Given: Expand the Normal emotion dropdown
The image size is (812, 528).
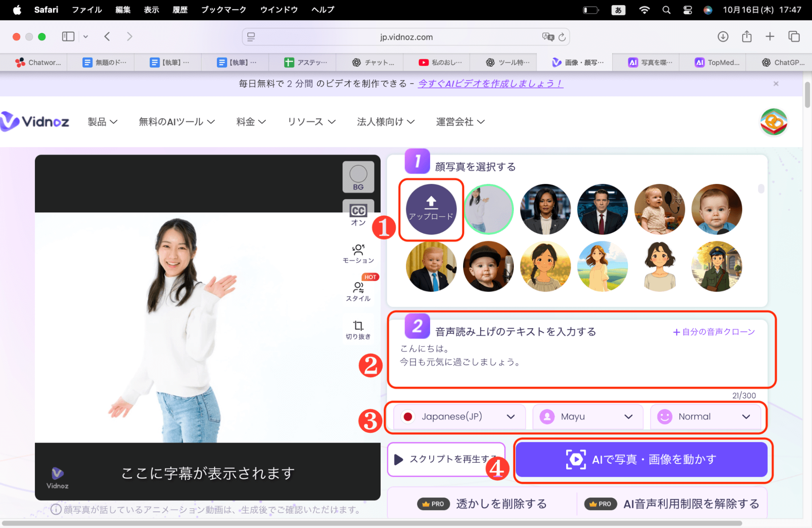Looking at the screenshot, I should 706,416.
